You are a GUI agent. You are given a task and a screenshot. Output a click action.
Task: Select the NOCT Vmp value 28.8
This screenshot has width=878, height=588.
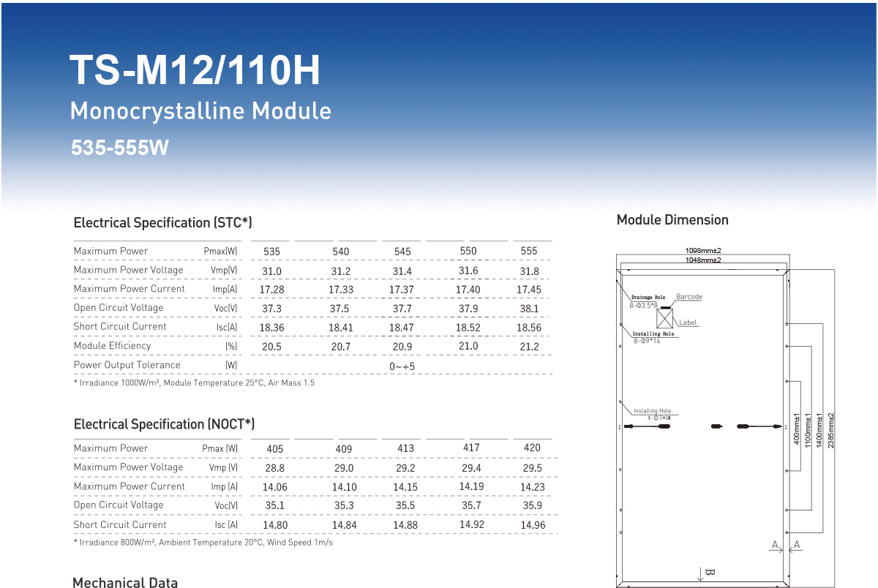(x=275, y=468)
